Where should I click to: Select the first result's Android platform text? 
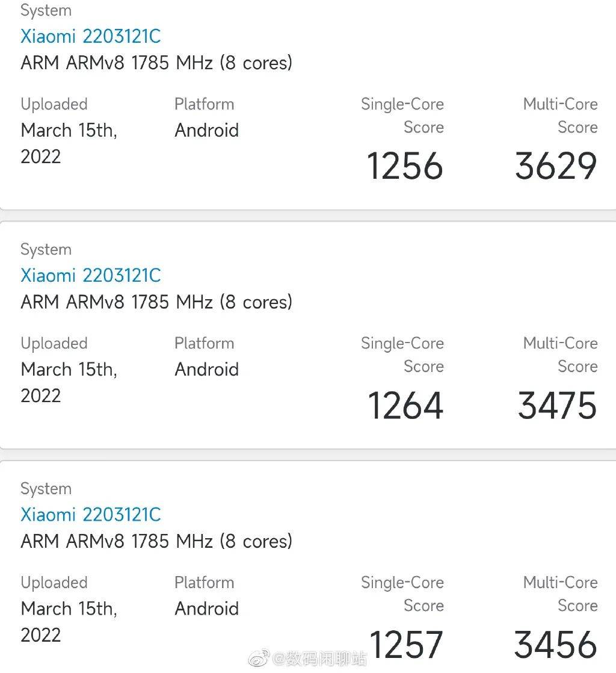click(206, 130)
